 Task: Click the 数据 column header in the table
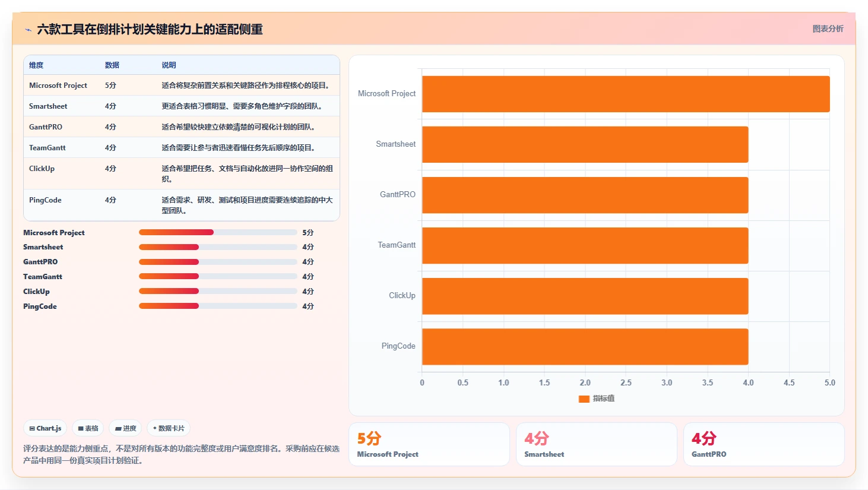point(112,65)
